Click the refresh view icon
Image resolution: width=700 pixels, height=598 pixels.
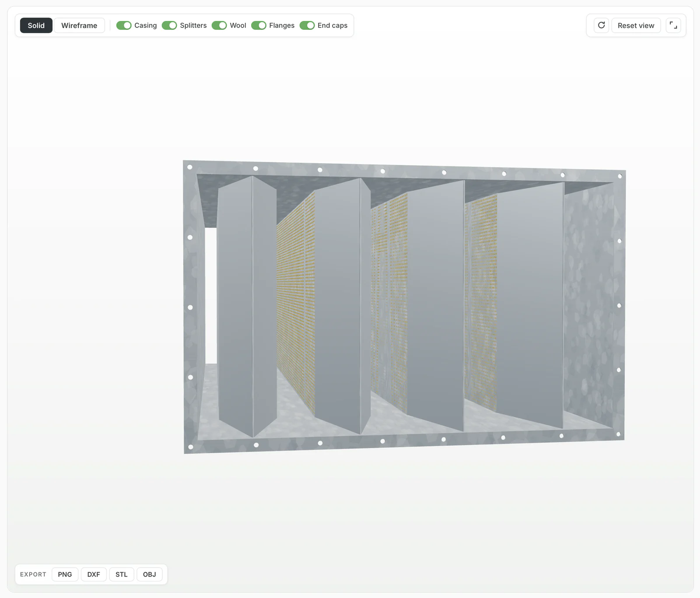(601, 25)
